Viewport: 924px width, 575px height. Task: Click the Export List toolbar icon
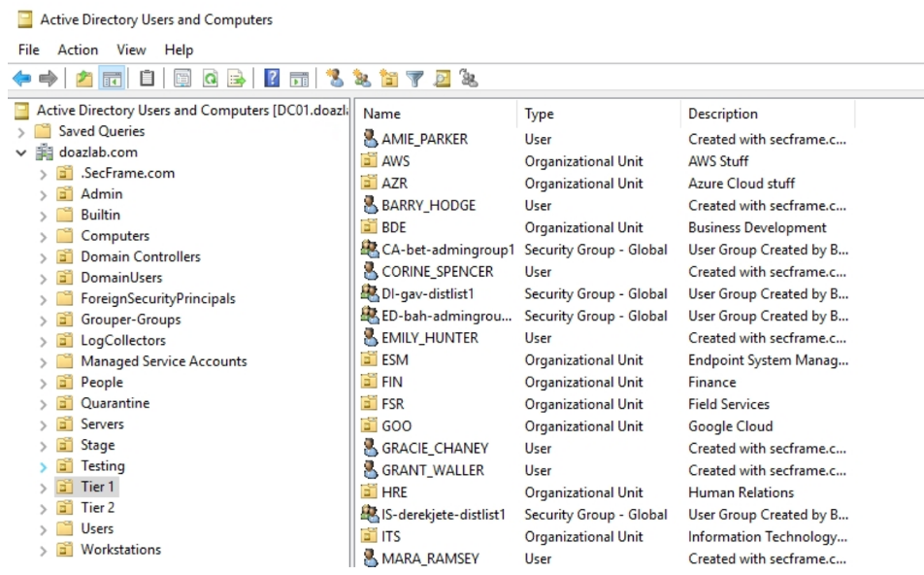(x=236, y=79)
